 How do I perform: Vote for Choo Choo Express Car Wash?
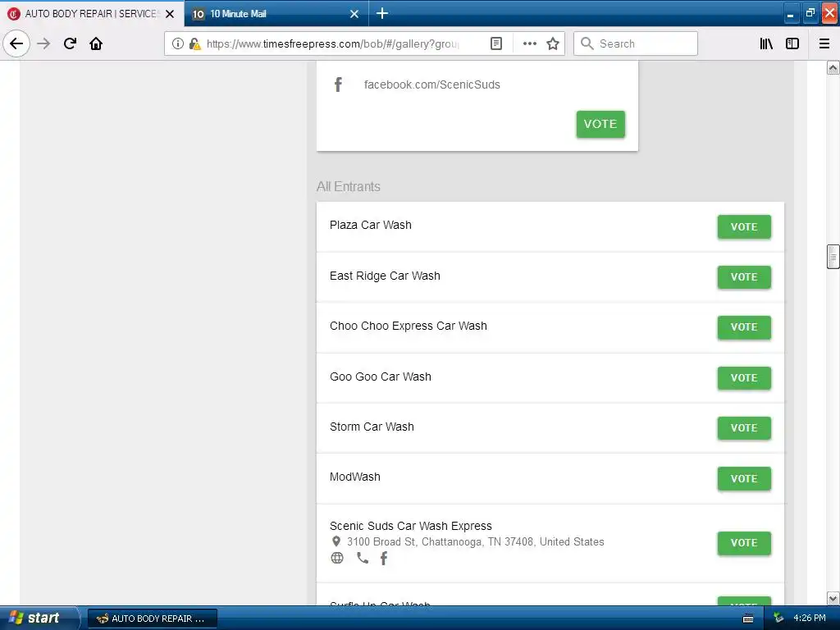744,326
